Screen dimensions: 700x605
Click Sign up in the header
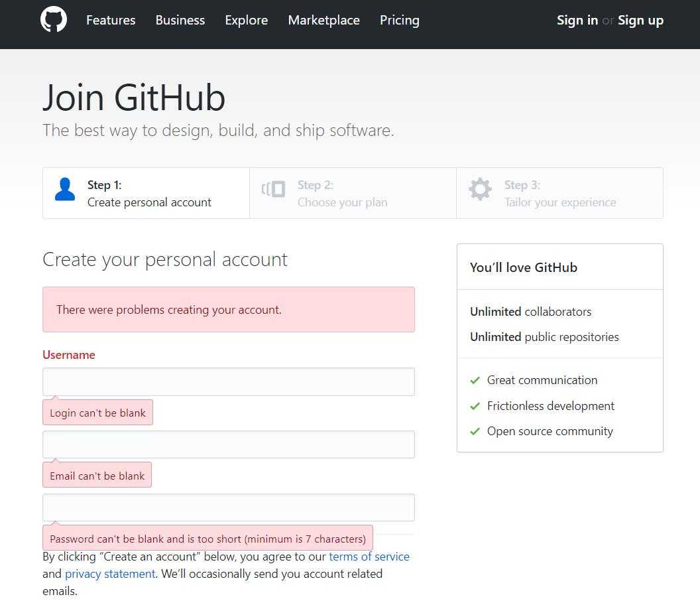point(640,20)
